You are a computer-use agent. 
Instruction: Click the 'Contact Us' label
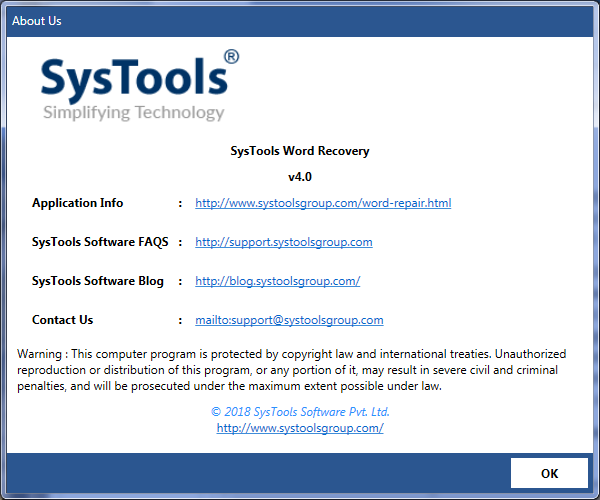point(63,320)
